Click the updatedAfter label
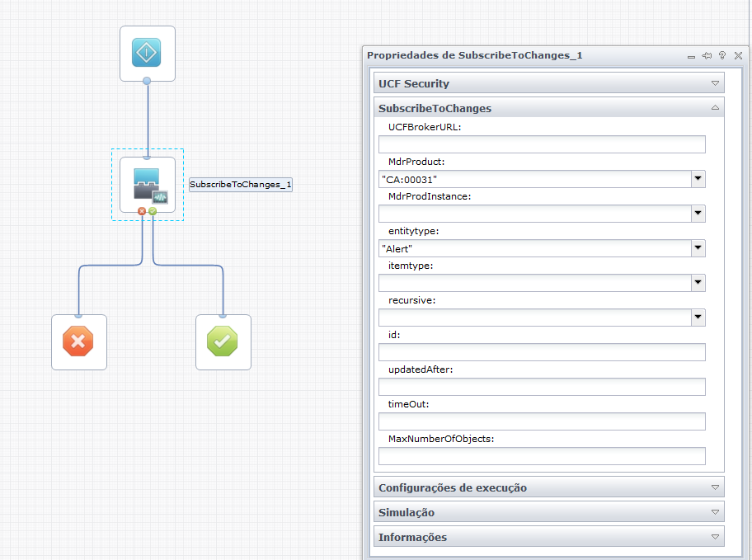Image resolution: width=752 pixels, height=560 pixels. [x=421, y=369]
